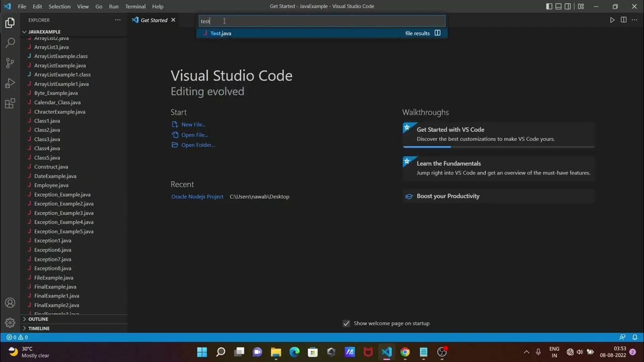Toggle panel layout button in title bar
This screenshot has height=362, width=644.
coord(558,7)
